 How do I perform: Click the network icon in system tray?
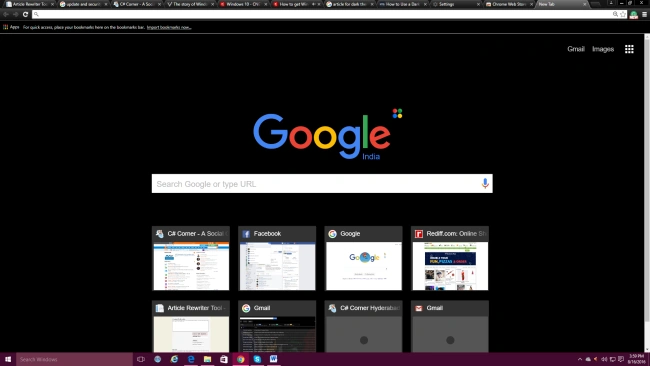[613, 359]
